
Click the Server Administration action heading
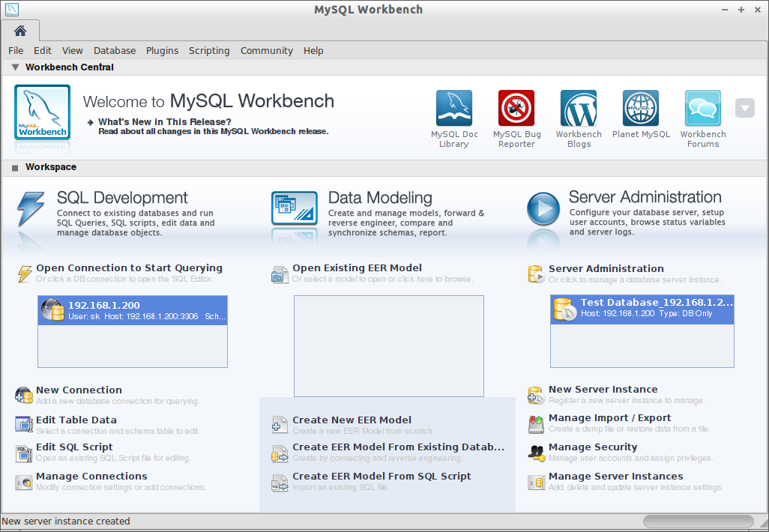pos(606,269)
